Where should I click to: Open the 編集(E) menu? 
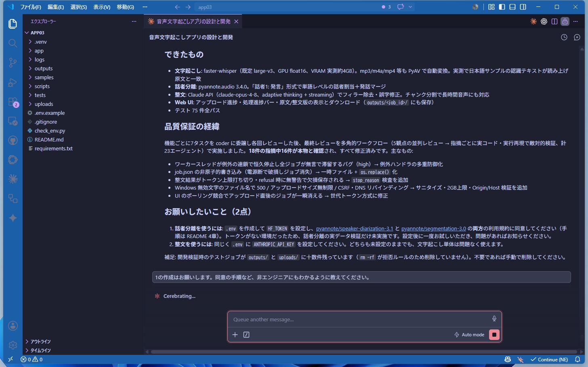(56, 7)
